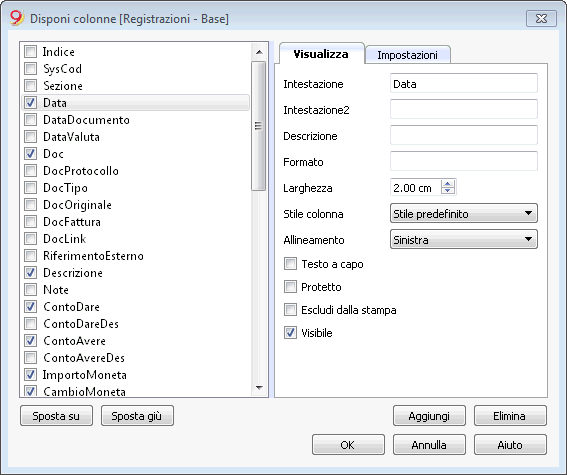Enable the Testo a capo checkbox

pos(290,264)
